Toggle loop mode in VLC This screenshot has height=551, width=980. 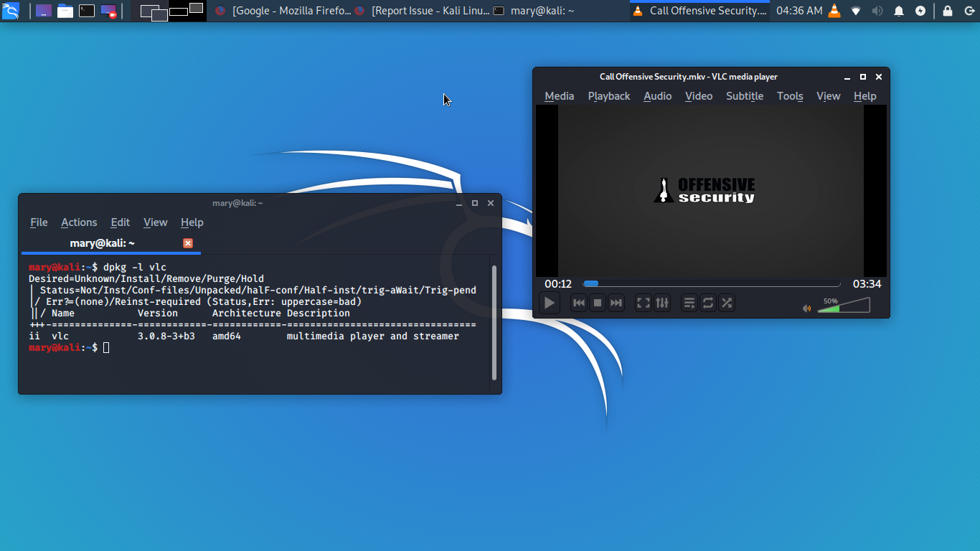pyautogui.click(x=708, y=303)
